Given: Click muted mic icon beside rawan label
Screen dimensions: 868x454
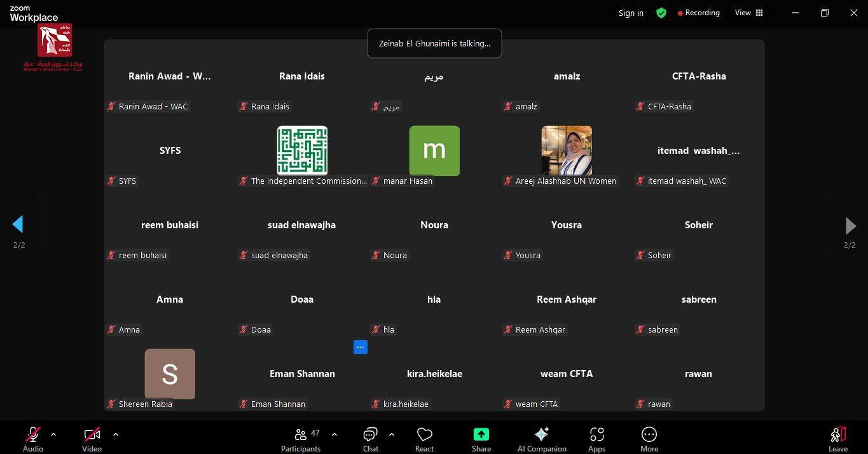Looking at the screenshot, I should 640,404.
